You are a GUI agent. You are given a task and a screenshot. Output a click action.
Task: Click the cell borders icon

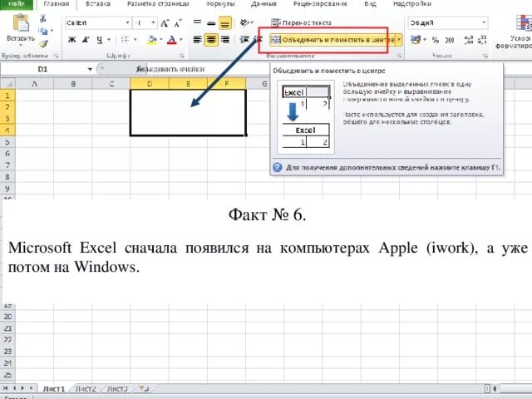(x=125, y=40)
